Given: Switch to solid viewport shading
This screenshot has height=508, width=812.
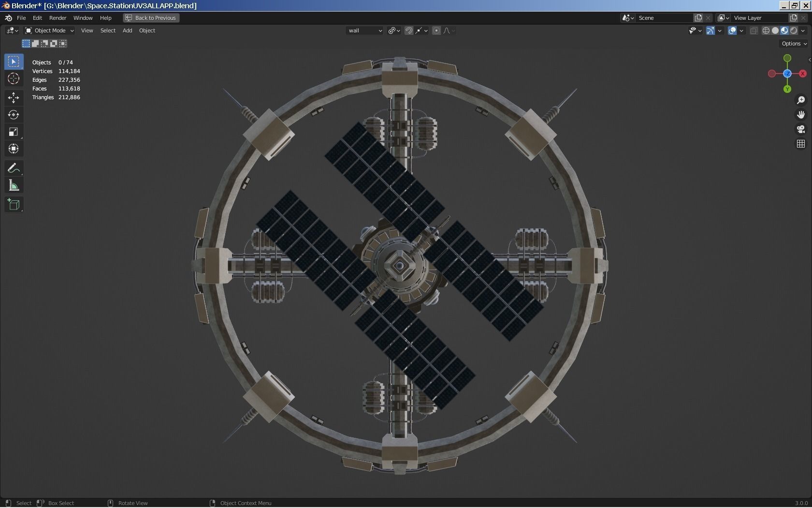Looking at the screenshot, I should point(775,30).
